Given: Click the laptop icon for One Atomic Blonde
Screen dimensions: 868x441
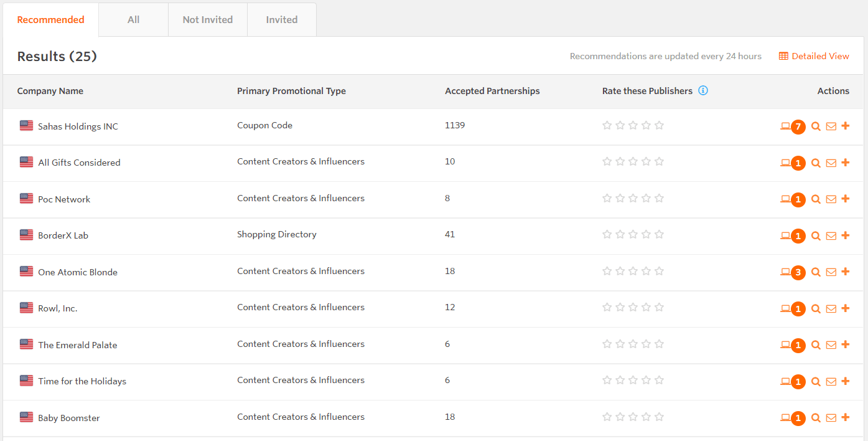Looking at the screenshot, I should coord(785,272).
